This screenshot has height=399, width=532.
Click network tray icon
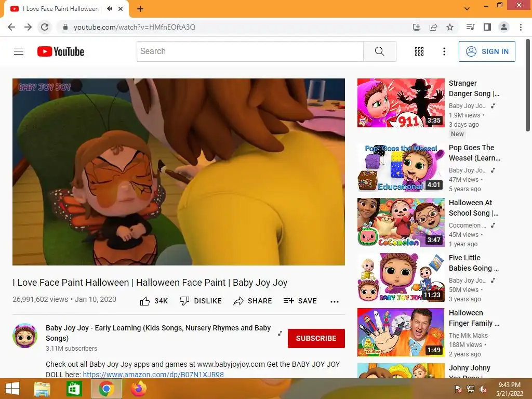click(x=471, y=389)
